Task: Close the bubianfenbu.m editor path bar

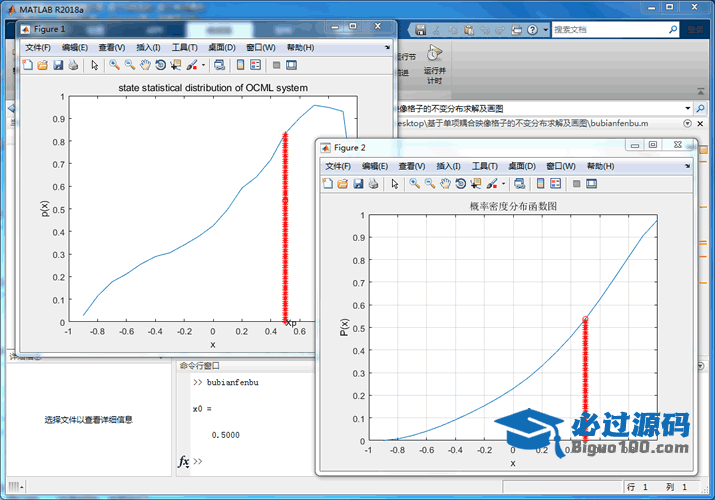Action: pyautogui.click(x=700, y=124)
